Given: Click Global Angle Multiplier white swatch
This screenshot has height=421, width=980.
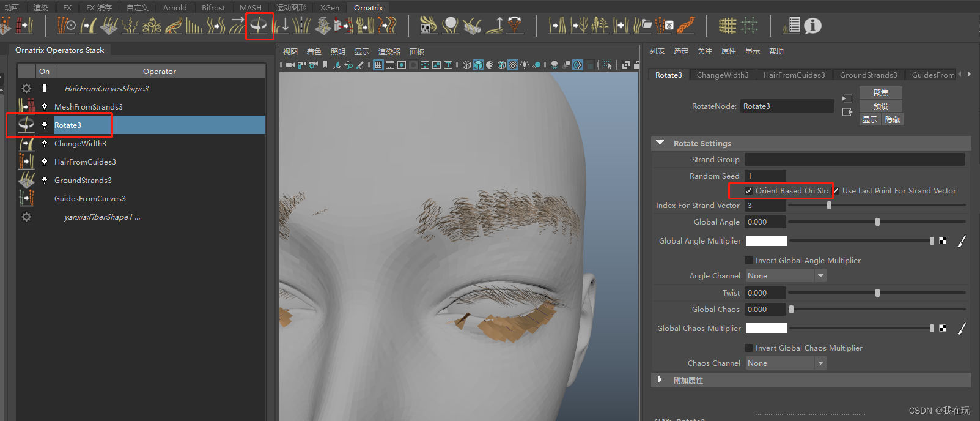Looking at the screenshot, I should (766, 241).
